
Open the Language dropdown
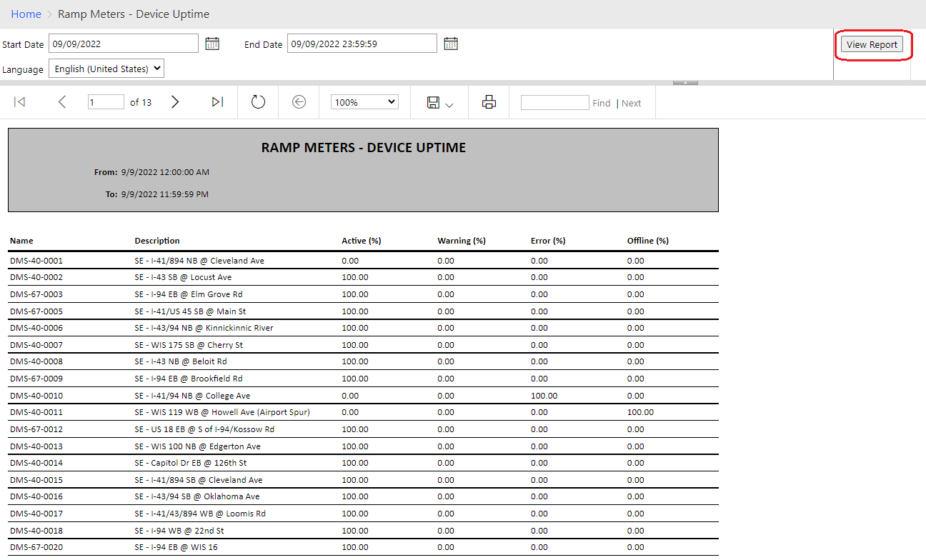[x=106, y=69]
